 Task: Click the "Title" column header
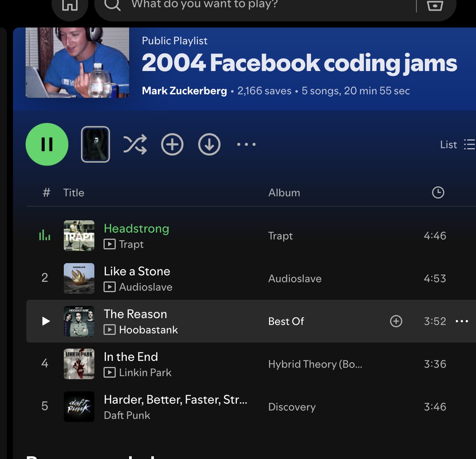(74, 193)
